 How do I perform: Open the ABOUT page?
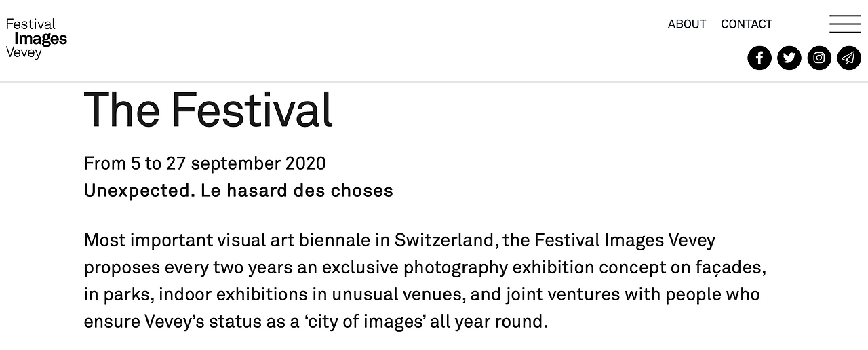(686, 24)
